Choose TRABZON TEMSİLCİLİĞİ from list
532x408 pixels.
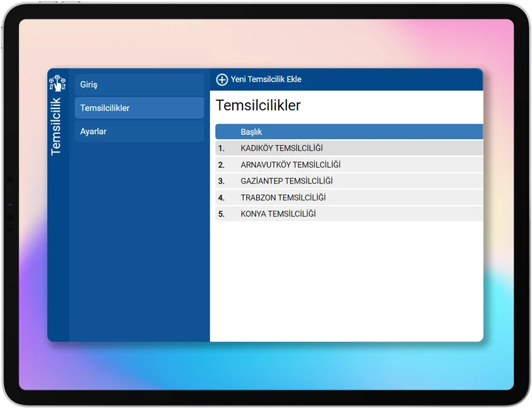[x=283, y=197]
